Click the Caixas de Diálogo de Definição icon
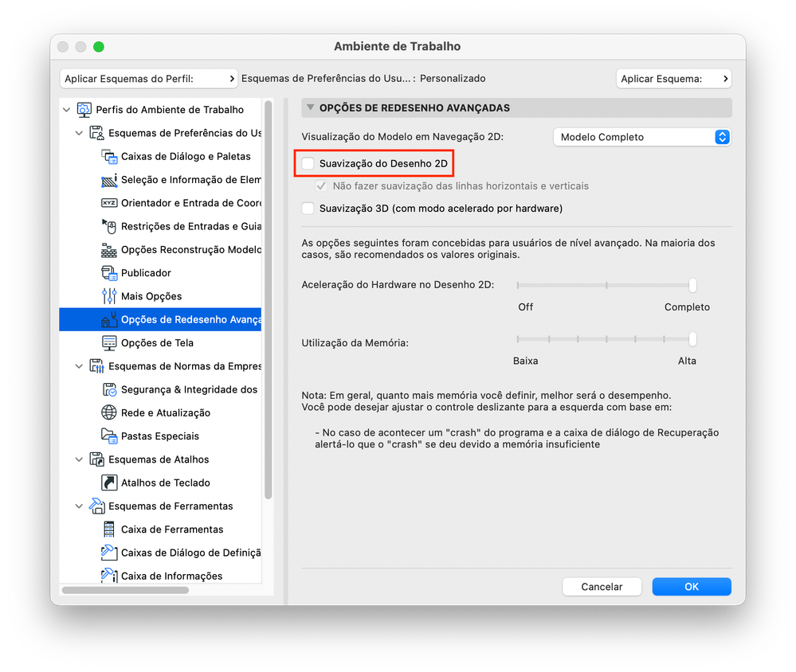This screenshot has width=796, height=672. click(x=109, y=553)
